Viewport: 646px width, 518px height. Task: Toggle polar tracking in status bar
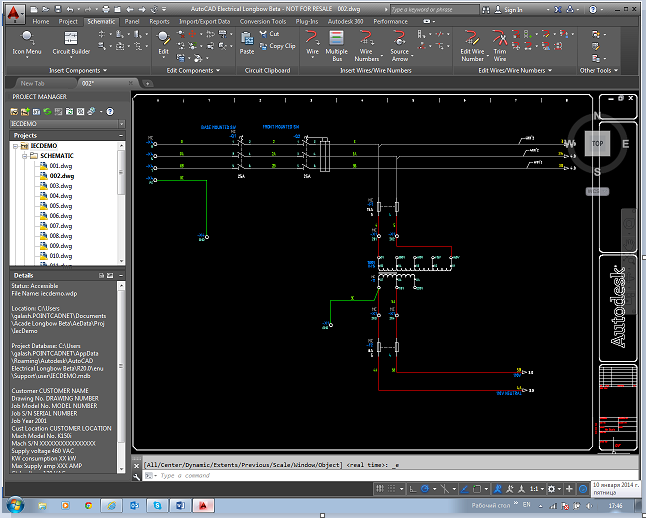point(425,489)
